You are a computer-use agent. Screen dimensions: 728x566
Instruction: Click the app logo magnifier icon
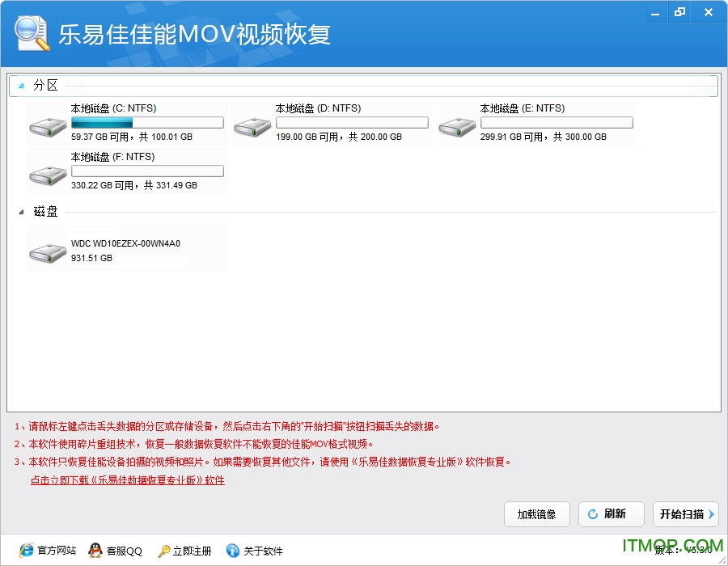pyautogui.click(x=32, y=33)
